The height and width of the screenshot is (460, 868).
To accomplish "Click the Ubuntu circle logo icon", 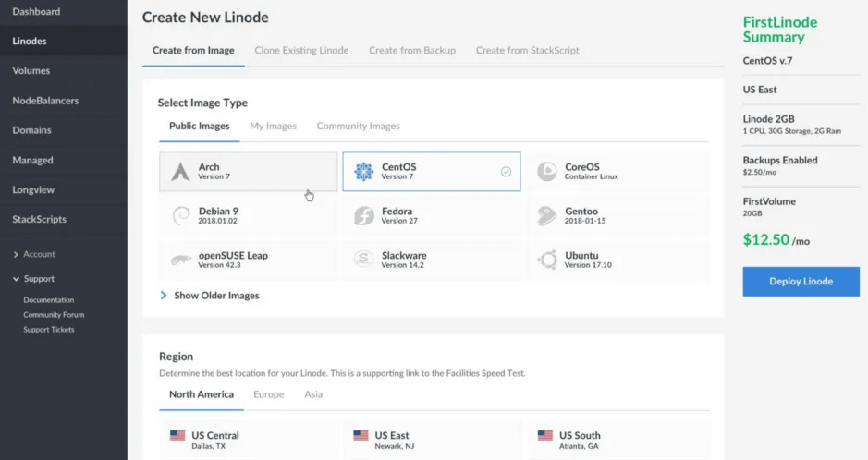I will coord(547,260).
